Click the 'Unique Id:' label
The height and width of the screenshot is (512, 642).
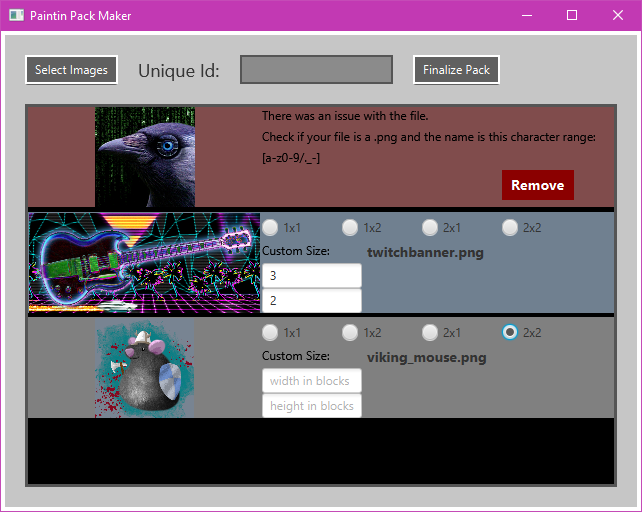pos(179,70)
